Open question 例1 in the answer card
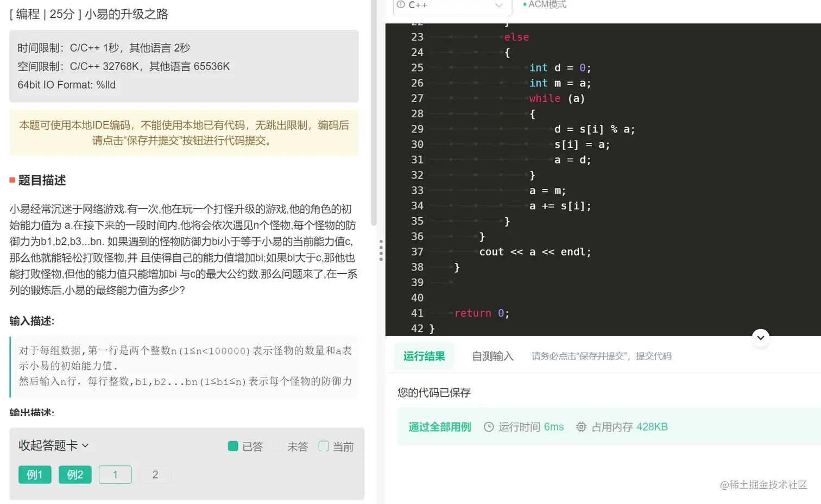 (x=35, y=475)
